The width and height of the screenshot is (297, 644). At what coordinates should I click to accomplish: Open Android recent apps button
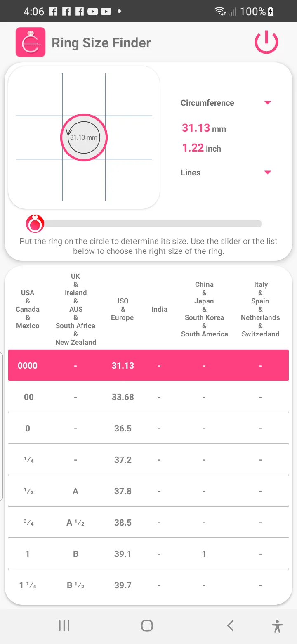[64, 626]
